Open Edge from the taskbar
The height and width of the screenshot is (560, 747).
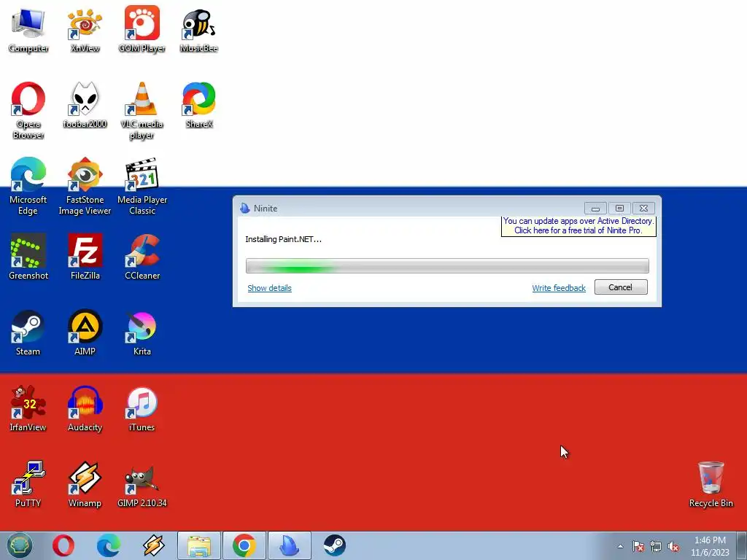(x=108, y=545)
